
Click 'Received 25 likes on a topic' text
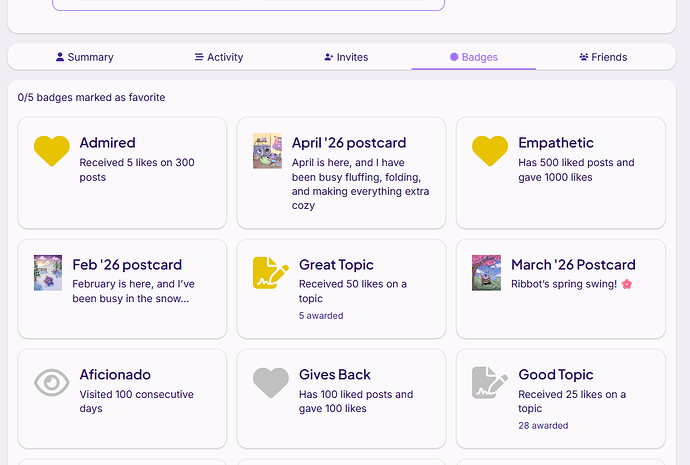coord(572,401)
